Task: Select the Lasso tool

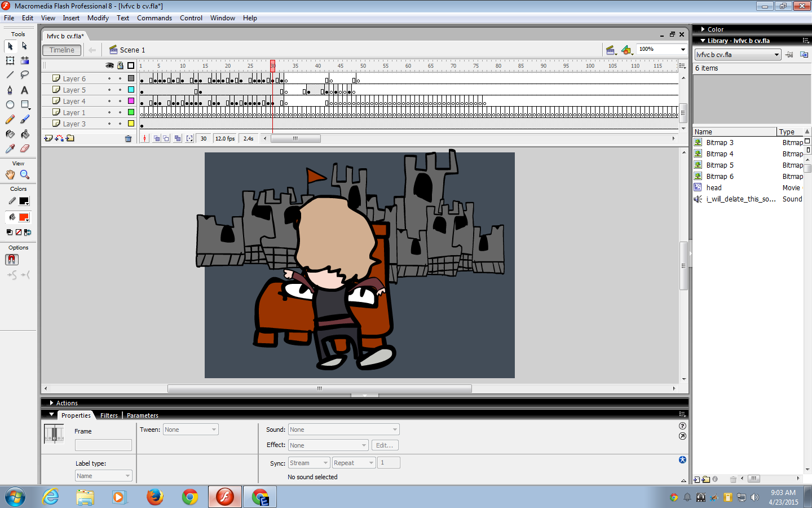Action: pos(25,75)
